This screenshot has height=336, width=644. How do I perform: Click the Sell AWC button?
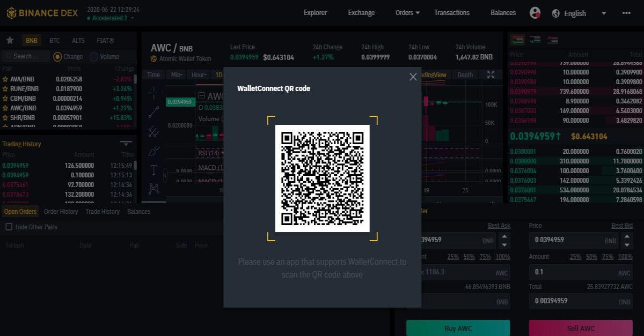[581, 328]
